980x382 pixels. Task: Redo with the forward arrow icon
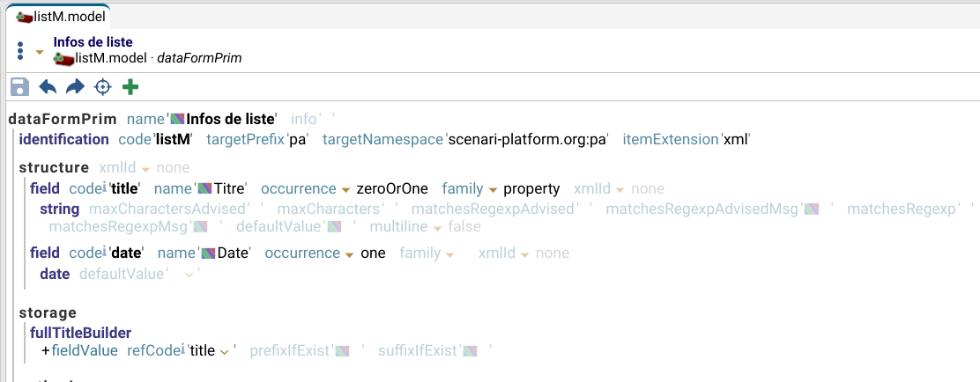coord(76,86)
